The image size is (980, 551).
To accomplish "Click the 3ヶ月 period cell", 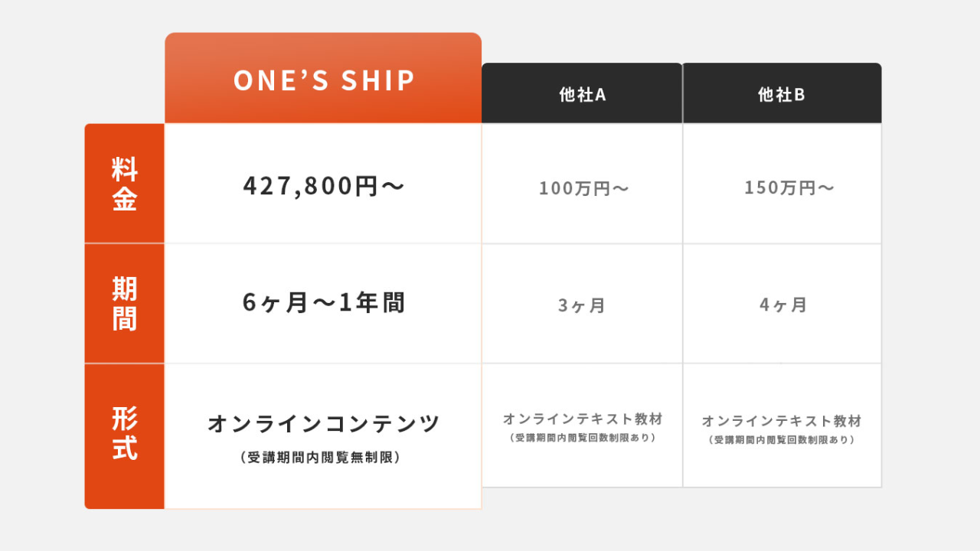I will pyautogui.click(x=582, y=305).
